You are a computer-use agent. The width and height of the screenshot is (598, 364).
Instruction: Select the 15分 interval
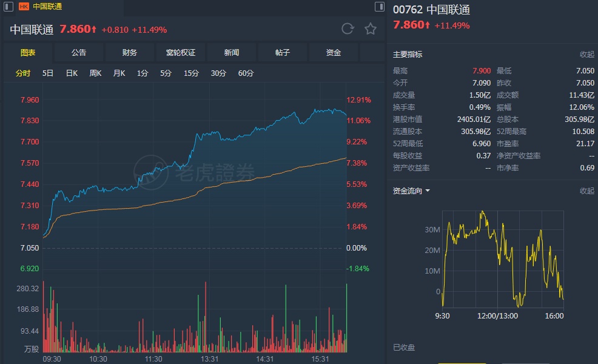[x=191, y=73]
